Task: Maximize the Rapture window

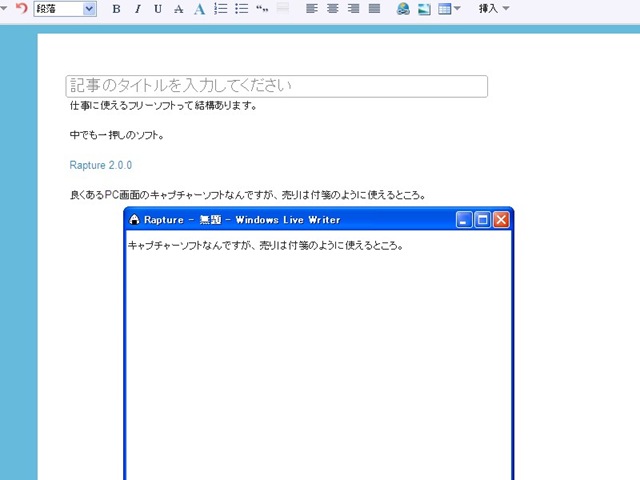Action: point(482,220)
